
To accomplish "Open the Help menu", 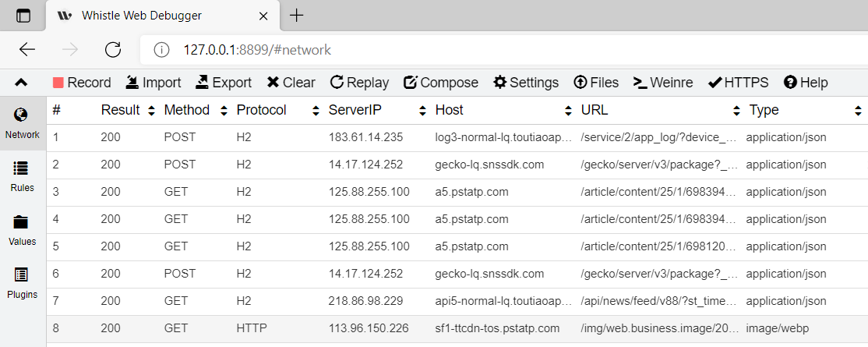I will [x=806, y=83].
